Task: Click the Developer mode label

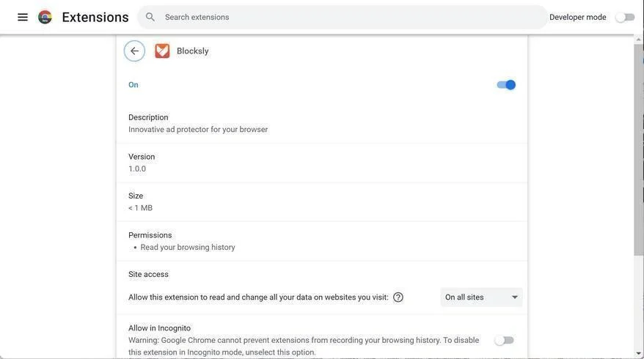Action: click(x=577, y=18)
